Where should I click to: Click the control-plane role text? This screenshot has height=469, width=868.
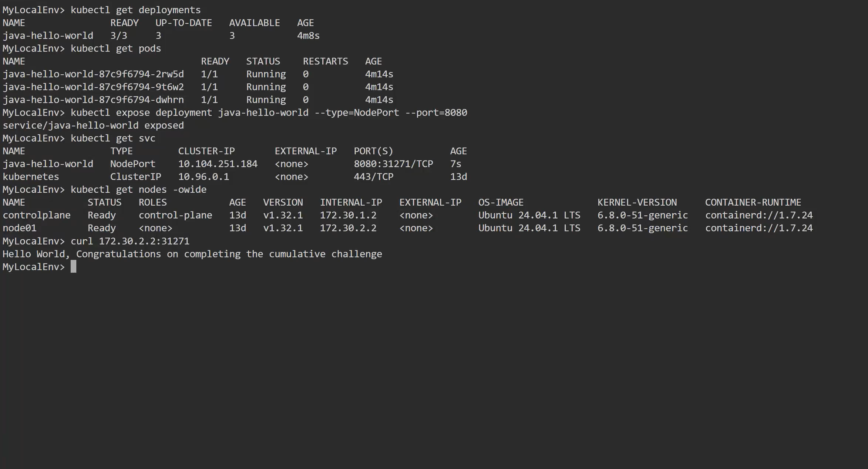(x=175, y=215)
